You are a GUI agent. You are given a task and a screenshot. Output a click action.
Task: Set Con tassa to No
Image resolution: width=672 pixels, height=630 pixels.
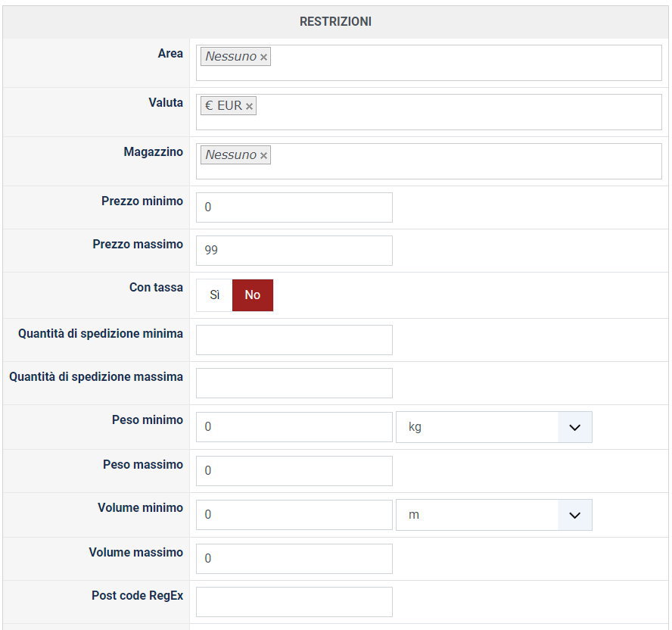[252, 295]
